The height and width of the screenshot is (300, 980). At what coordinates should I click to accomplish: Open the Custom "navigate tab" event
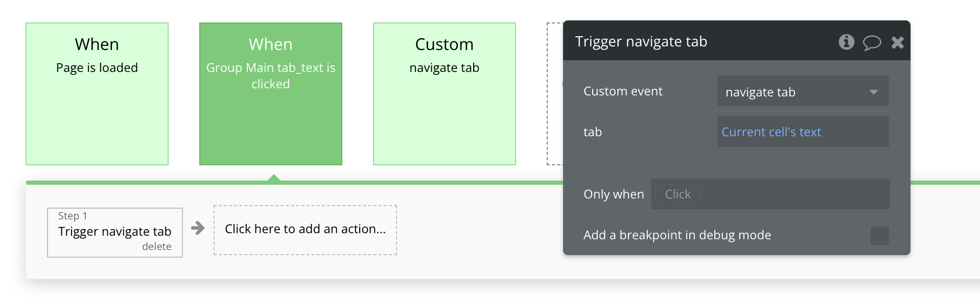[x=445, y=94]
